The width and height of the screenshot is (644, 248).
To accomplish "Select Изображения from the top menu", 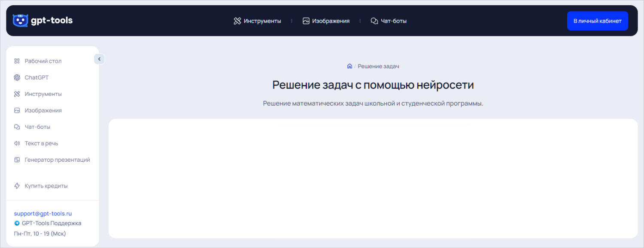I will pos(326,20).
